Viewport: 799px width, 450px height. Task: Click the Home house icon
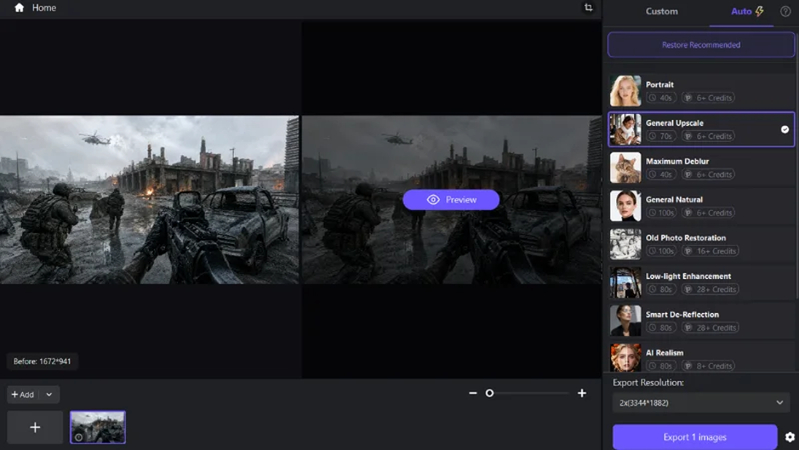click(x=19, y=8)
